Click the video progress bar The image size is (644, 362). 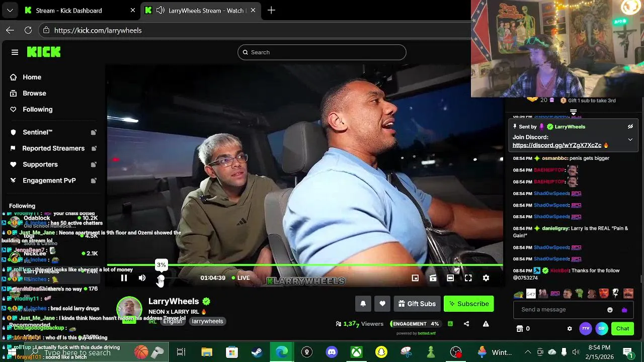click(305, 265)
